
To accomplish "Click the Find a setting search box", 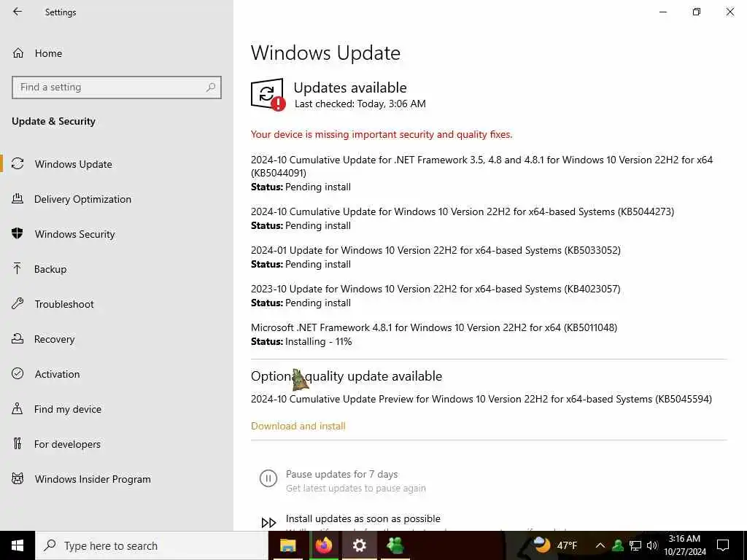I will 117,87.
